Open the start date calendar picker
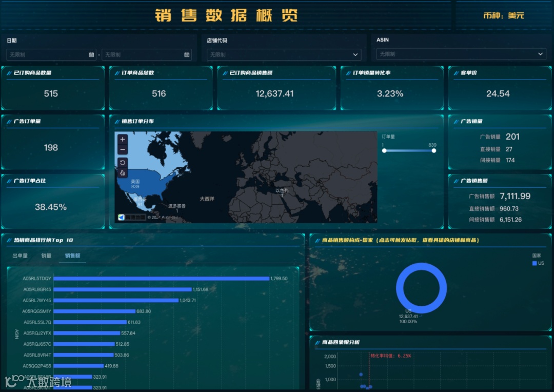Viewport: 554px width, 392px height. pos(90,54)
